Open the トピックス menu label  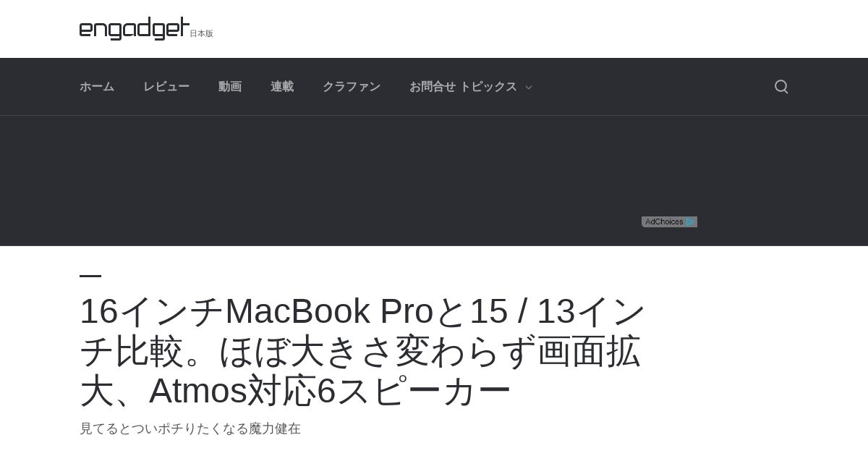488,87
